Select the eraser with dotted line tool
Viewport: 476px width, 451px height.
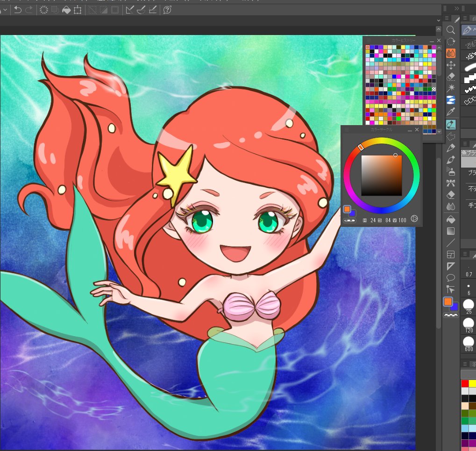(451, 77)
